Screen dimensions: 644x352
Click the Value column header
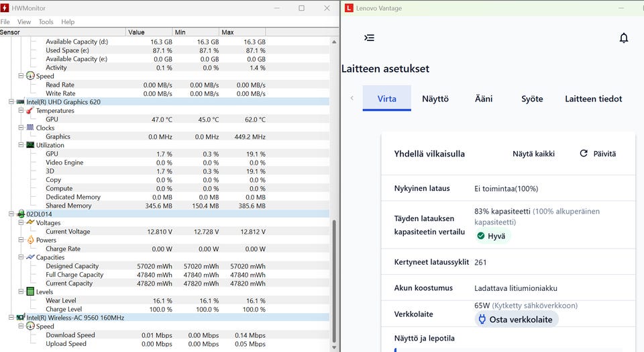pyautogui.click(x=149, y=32)
